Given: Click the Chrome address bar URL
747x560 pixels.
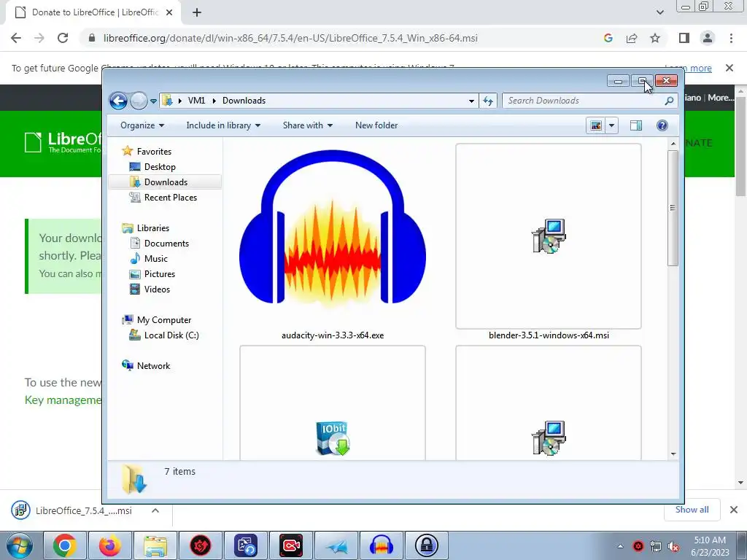Looking at the screenshot, I should [x=290, y=38].
